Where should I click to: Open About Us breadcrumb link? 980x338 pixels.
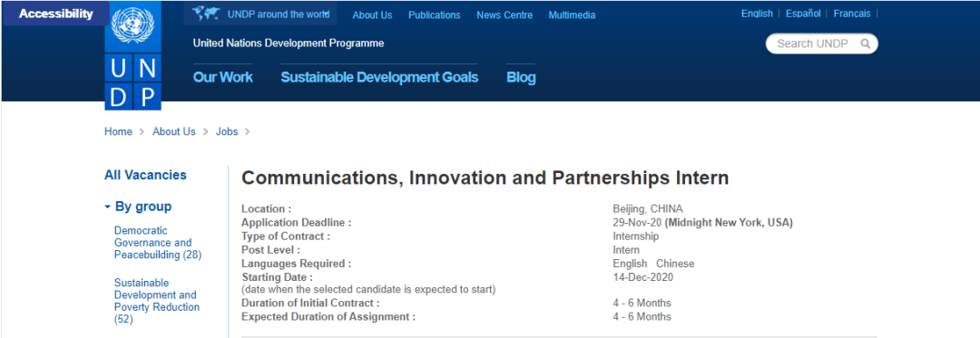pos(173,131)
